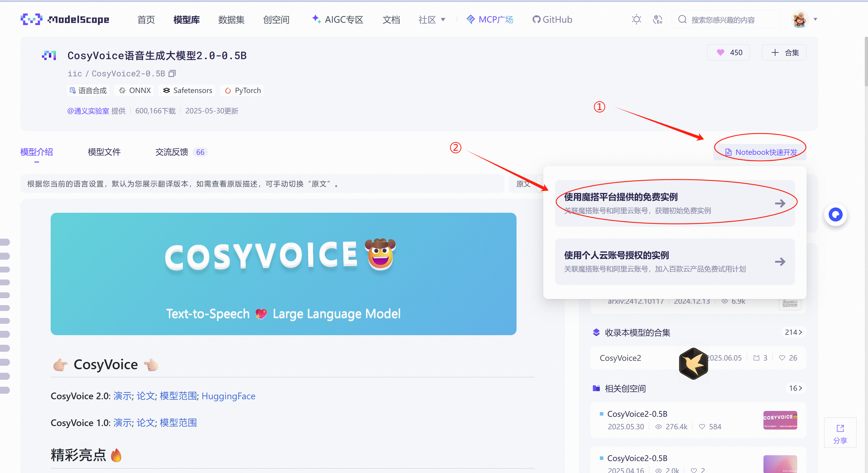This screenshot has width=868, height=473.
Task: Select the 语音合成 task tag
Action: [88, 90]
